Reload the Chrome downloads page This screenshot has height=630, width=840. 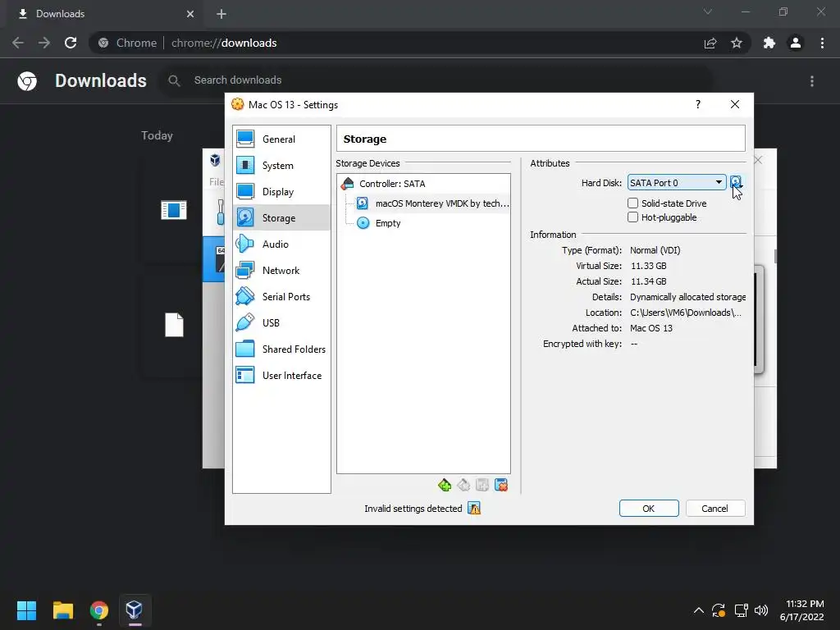71,43
